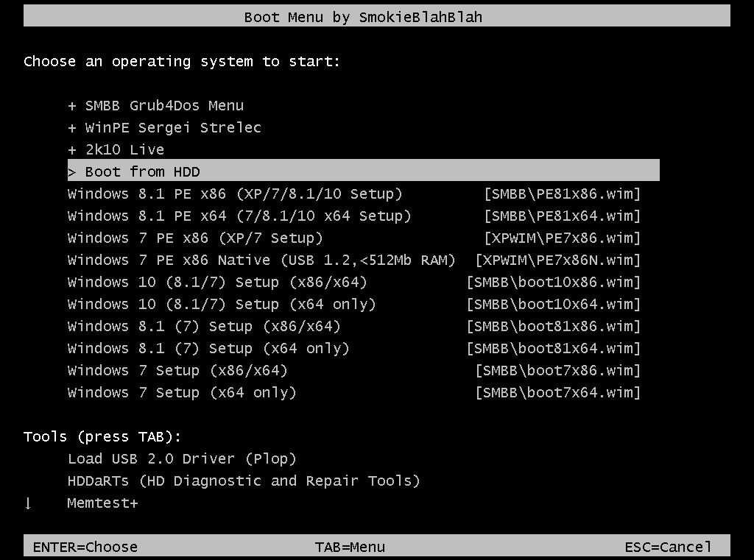Click the 'Choose an operating system to start:' text
Image resolution: width=754 pixels, height=560 pixels.
tap(182, 62)
